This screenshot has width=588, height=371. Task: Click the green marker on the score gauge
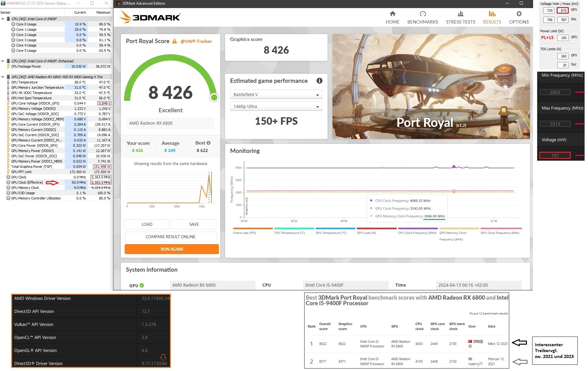[x=214, y=97]
